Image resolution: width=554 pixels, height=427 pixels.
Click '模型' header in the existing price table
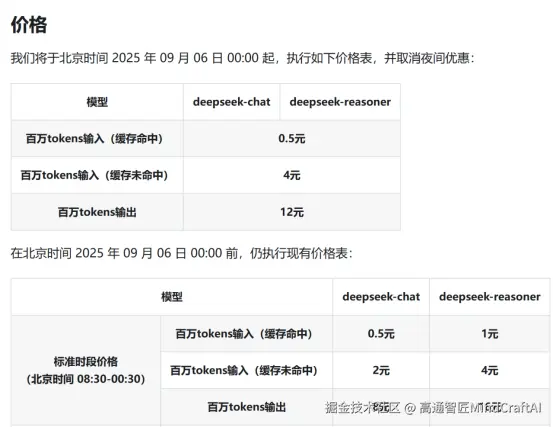[172, 297]
